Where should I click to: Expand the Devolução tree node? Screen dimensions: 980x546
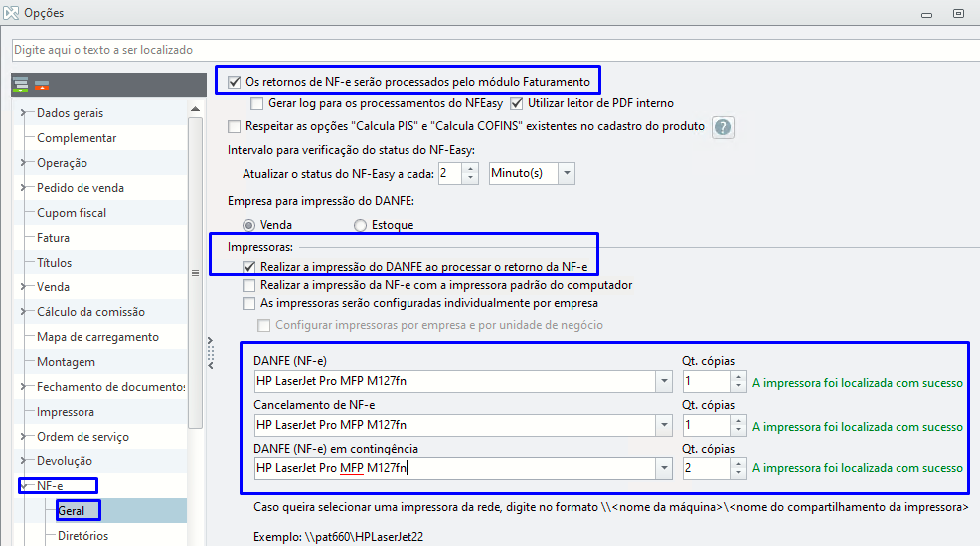[23, 460]
